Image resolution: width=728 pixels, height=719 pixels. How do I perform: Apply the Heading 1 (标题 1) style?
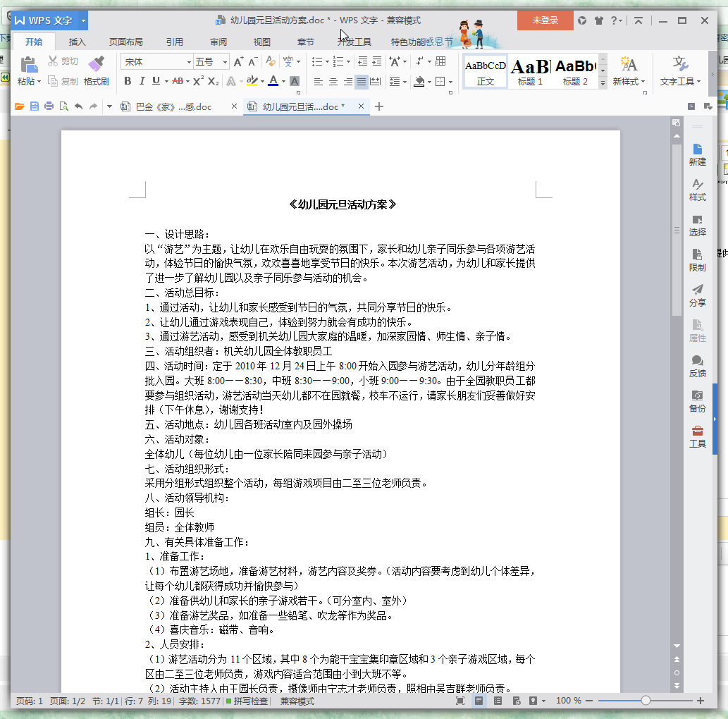(530, 71)
